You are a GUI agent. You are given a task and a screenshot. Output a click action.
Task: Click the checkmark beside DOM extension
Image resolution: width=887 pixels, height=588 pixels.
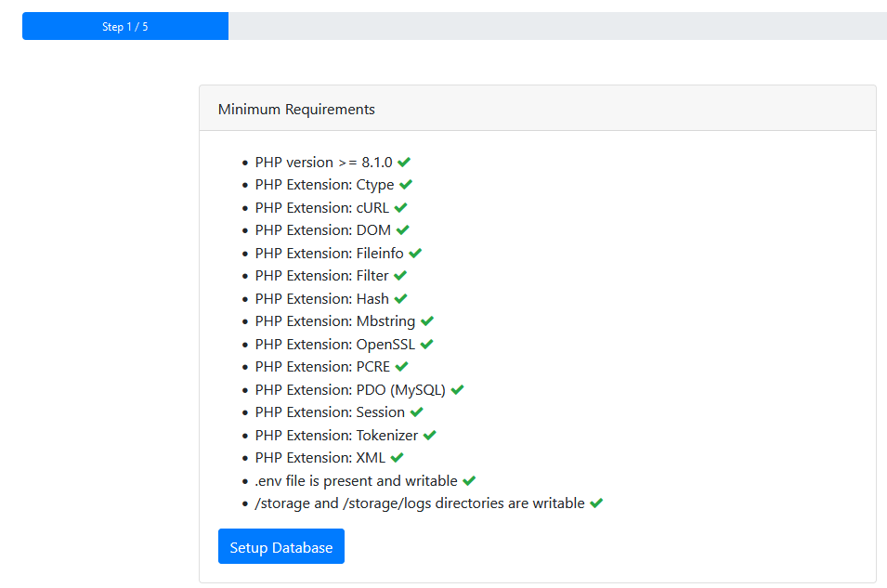coord(402,229)
